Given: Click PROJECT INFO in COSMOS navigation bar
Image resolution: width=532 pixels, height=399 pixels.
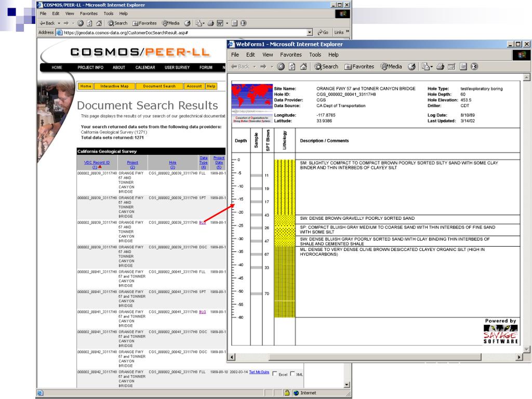Looking at the screenshot, I should 90,68.
